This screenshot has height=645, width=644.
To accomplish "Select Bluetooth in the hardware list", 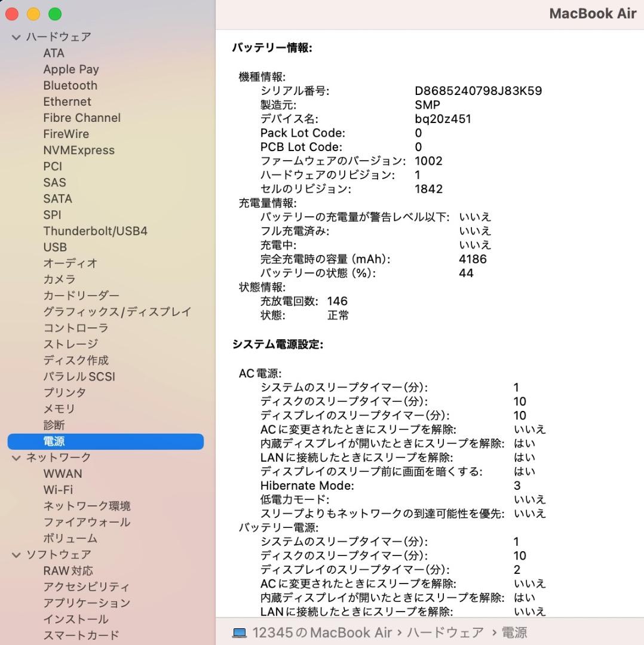I will (70, 85).
